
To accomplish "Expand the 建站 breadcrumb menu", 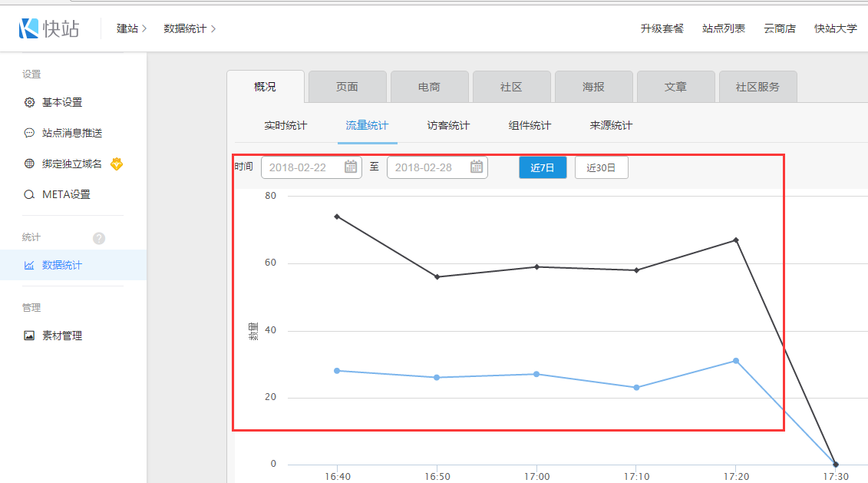I will pyautogui.click(x=131, y=28).
